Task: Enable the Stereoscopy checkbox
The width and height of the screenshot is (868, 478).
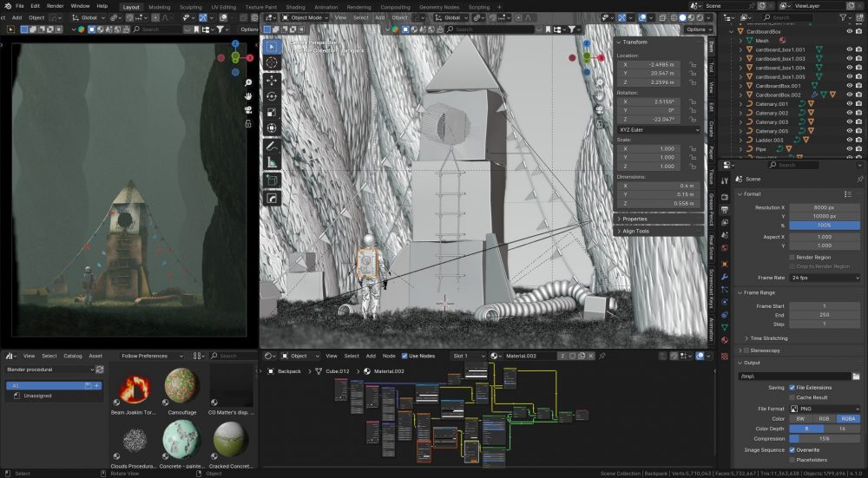Action: click(746, 350)
